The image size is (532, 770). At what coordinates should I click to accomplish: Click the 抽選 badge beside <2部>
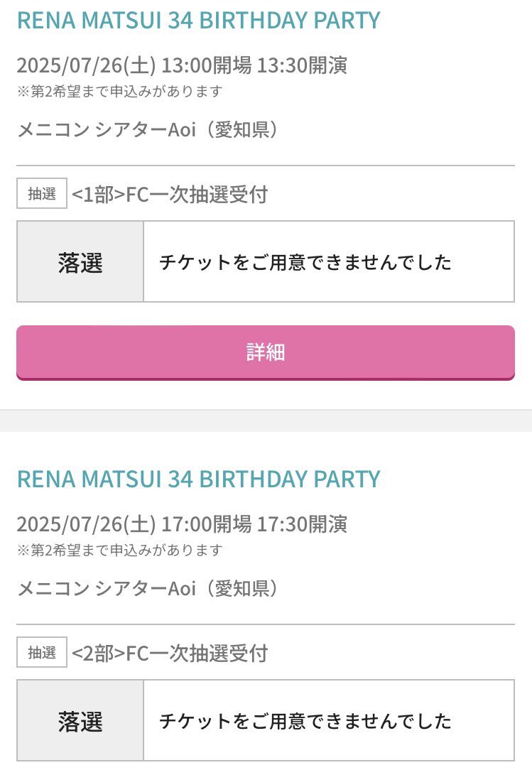[x=42, y=653]
